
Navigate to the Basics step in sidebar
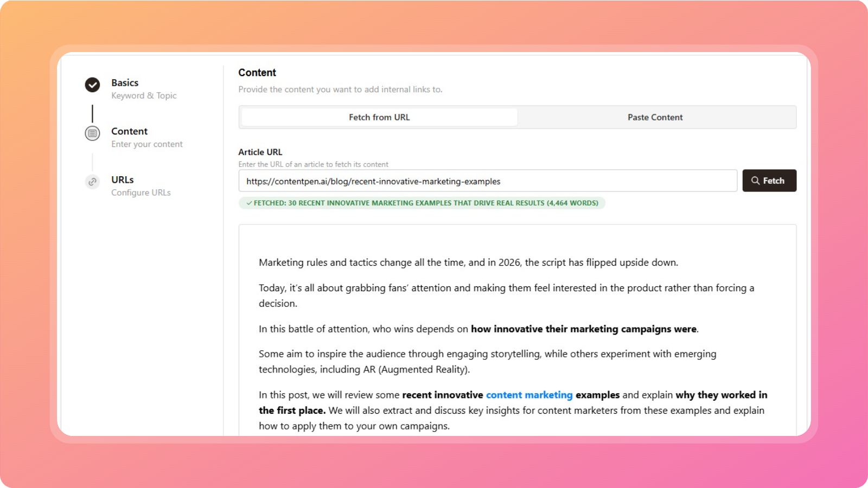pyautogui.click(x=124, y=82)
